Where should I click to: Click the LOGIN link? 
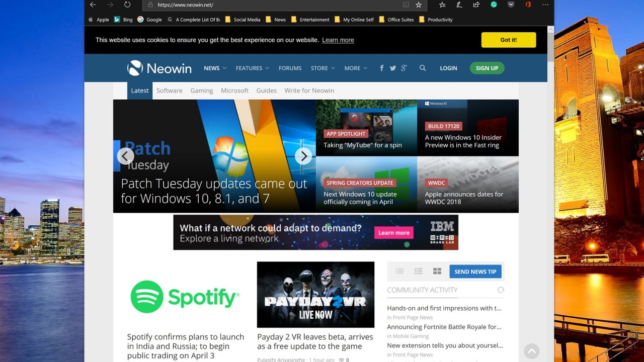(448, 68)
